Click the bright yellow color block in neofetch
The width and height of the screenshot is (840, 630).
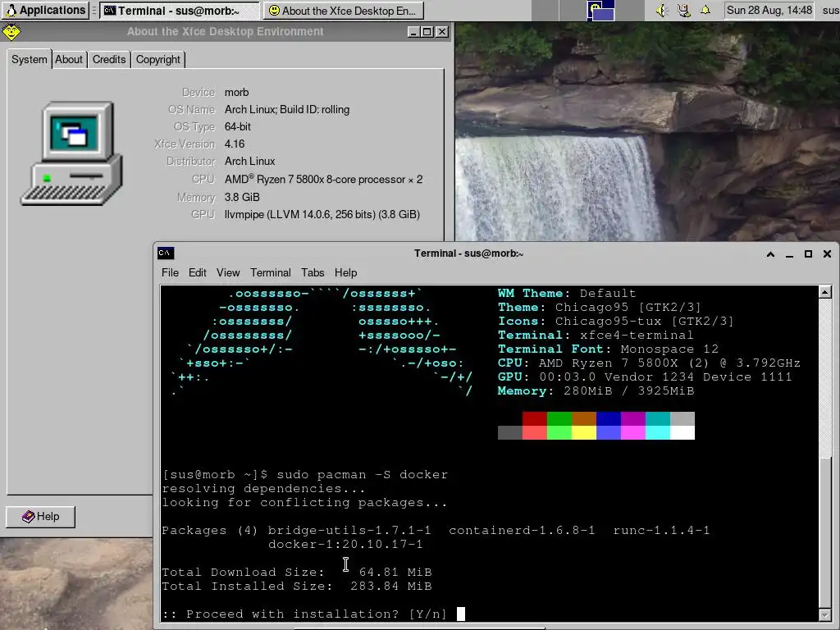(584, 432)
